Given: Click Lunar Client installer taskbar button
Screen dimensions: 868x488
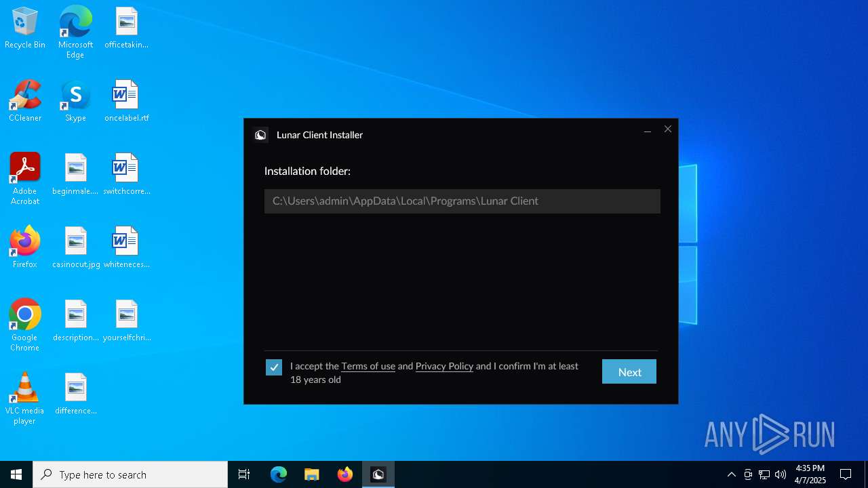Looking at the screenshot, I should (378, 474).
